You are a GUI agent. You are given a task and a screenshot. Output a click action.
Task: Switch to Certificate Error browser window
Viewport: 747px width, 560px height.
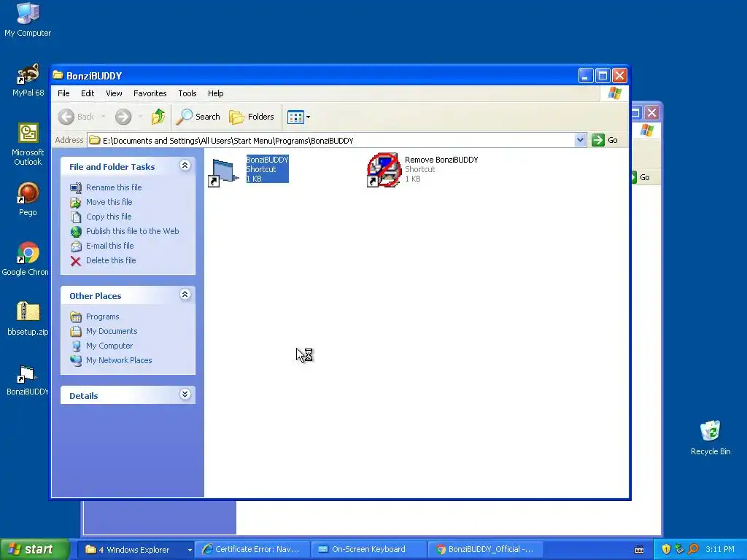[x=252, y=550]
